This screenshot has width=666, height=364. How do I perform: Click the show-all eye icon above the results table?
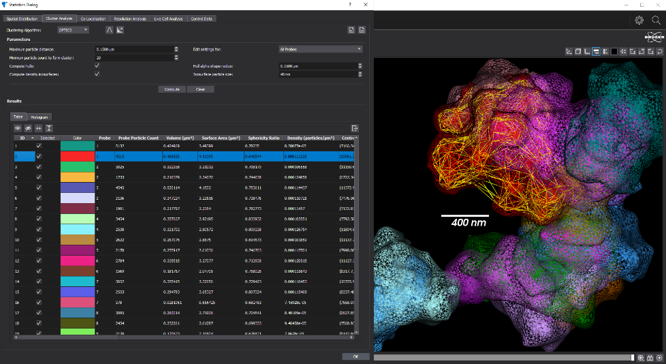point(18,128)
